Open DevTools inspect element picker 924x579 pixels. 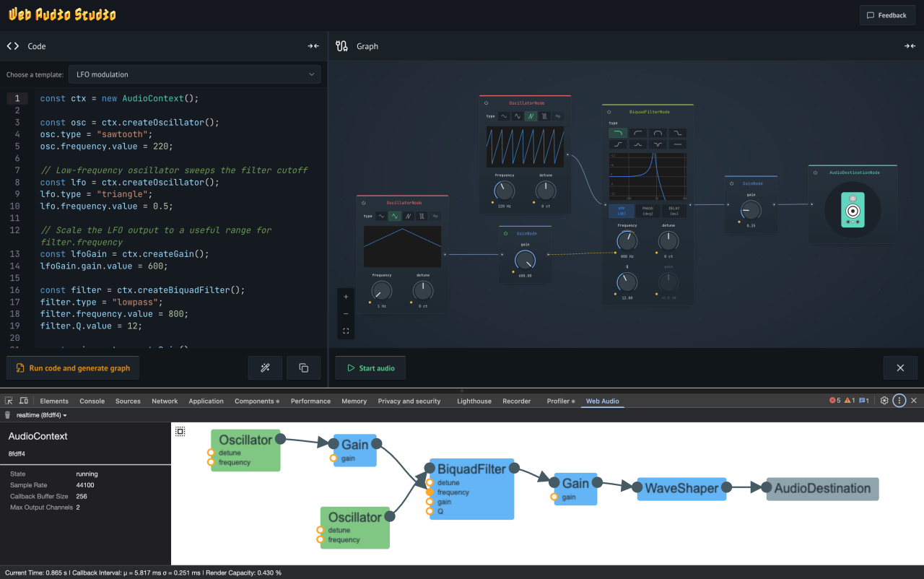click(9, 401)
